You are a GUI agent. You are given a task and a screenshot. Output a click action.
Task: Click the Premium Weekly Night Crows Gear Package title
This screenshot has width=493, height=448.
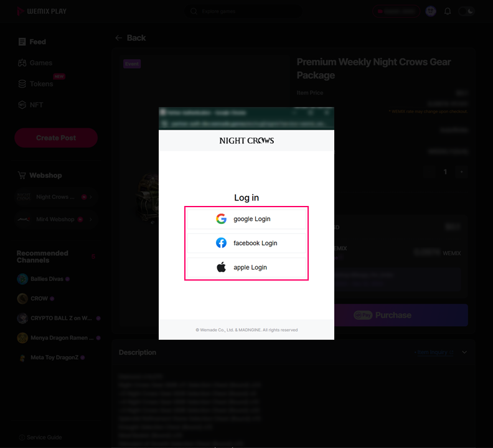[x=373, y=68]
